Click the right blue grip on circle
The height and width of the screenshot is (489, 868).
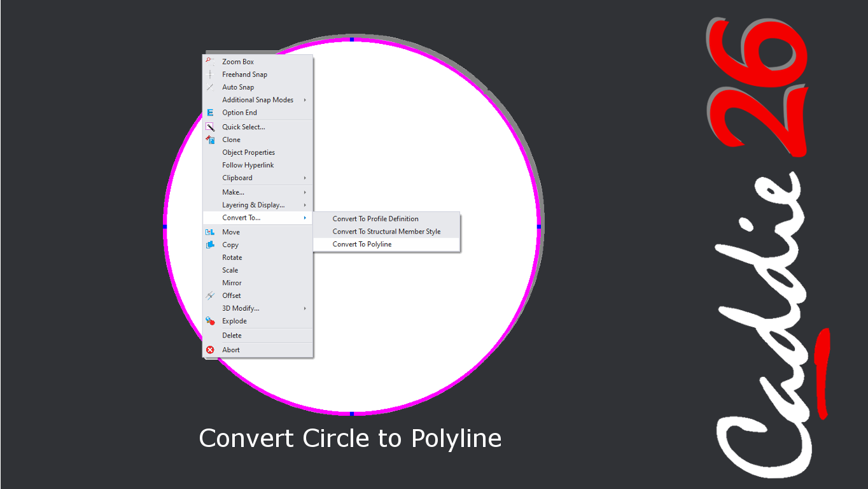click(x=539, y=227)
